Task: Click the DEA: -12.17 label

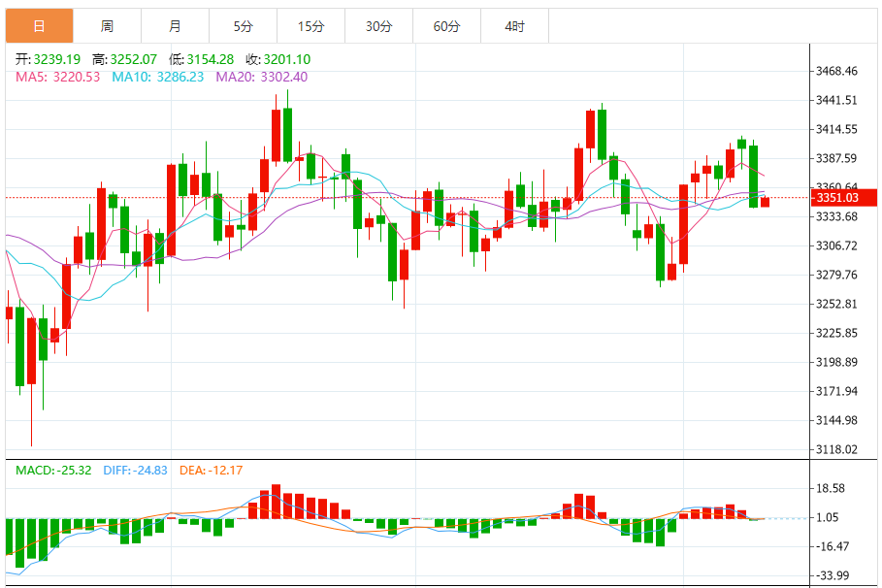Action: [x=211, y=471]
